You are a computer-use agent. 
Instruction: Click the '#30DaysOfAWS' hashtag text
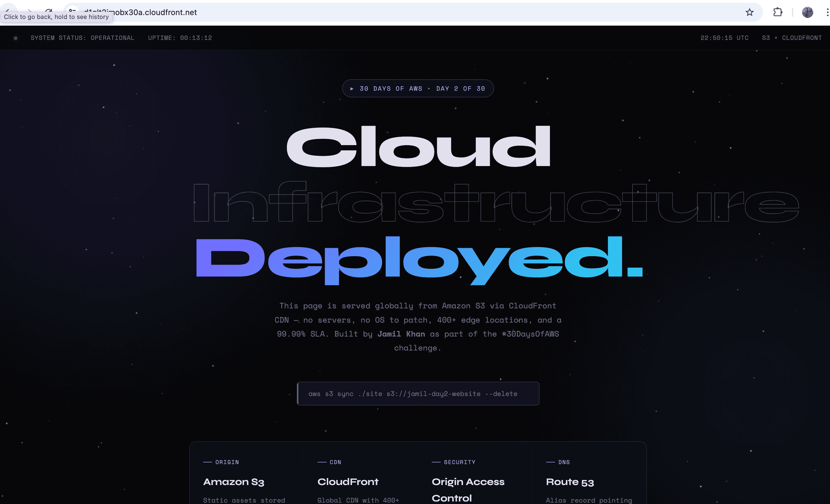point(530,334)
